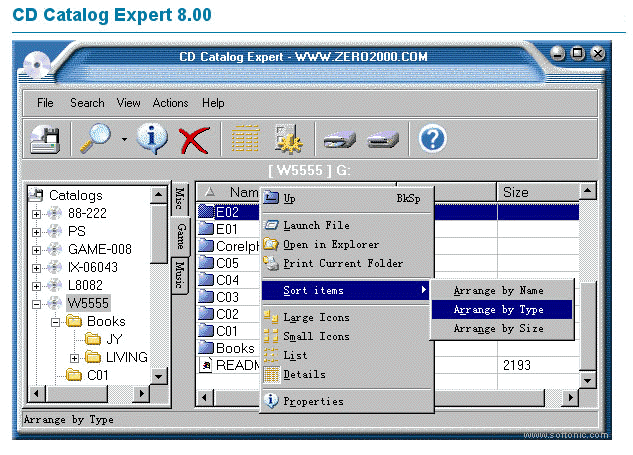633x455 pixels.
Task: Select the JY folder in the tree
Action: (114, 339)
